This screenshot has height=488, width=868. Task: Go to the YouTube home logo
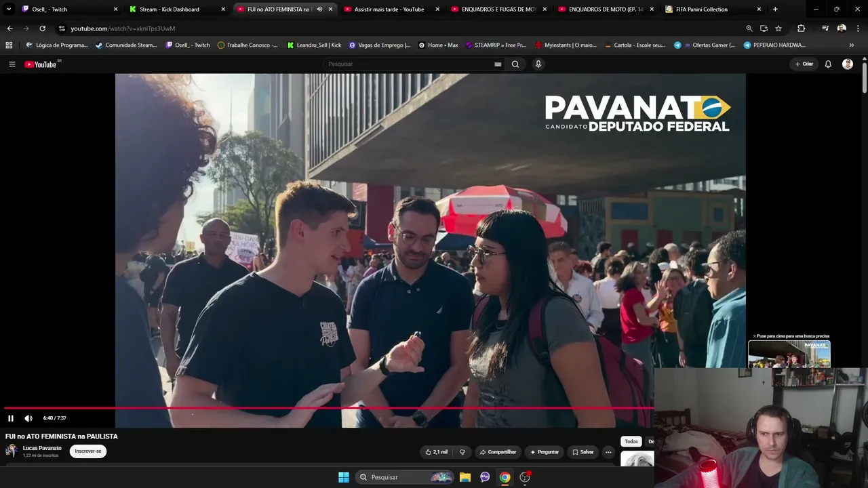coord(41,64)
